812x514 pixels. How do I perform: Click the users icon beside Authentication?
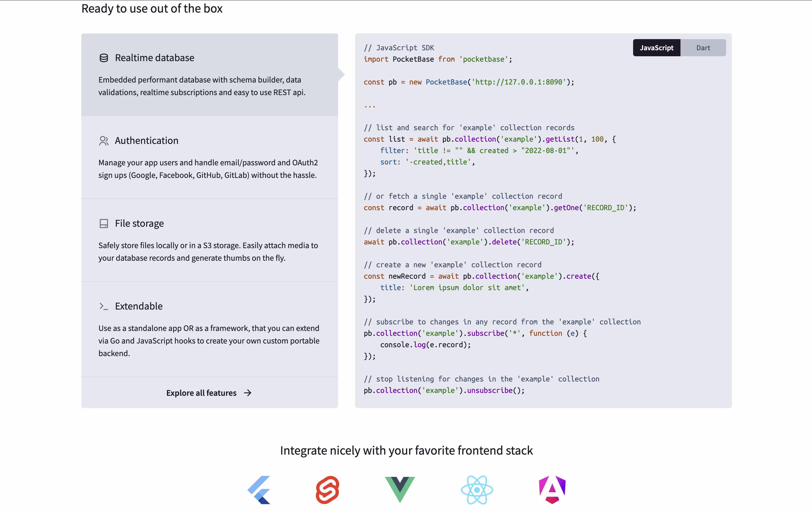[104, 141]
